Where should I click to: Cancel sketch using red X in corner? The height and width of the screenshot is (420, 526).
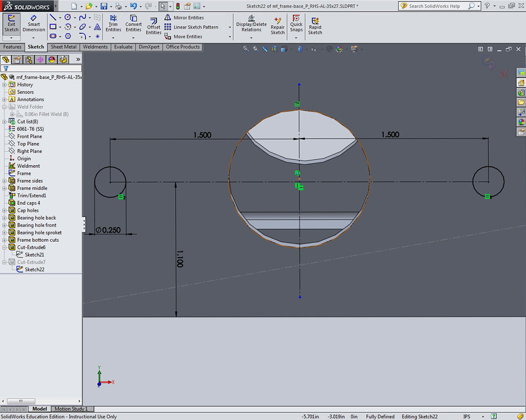(503, 74)
